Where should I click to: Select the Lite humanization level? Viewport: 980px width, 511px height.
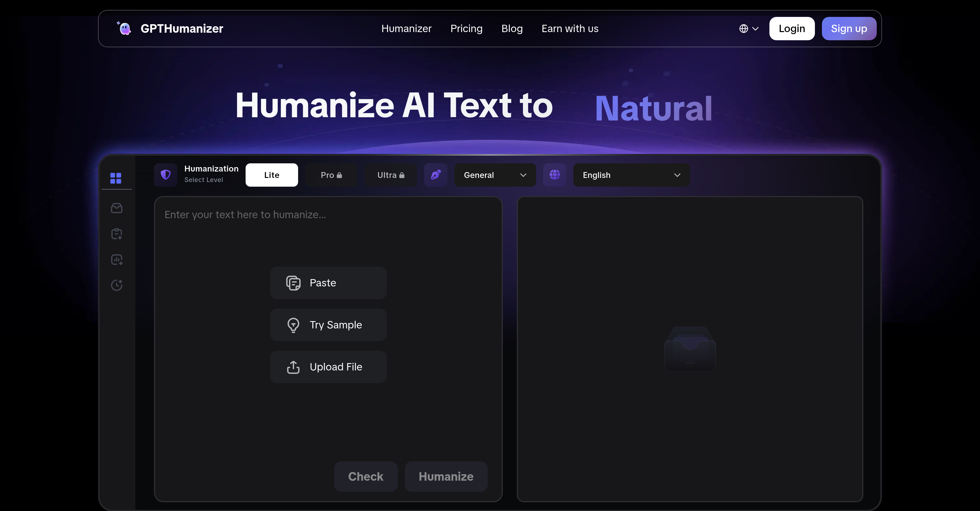click(271, 175)
